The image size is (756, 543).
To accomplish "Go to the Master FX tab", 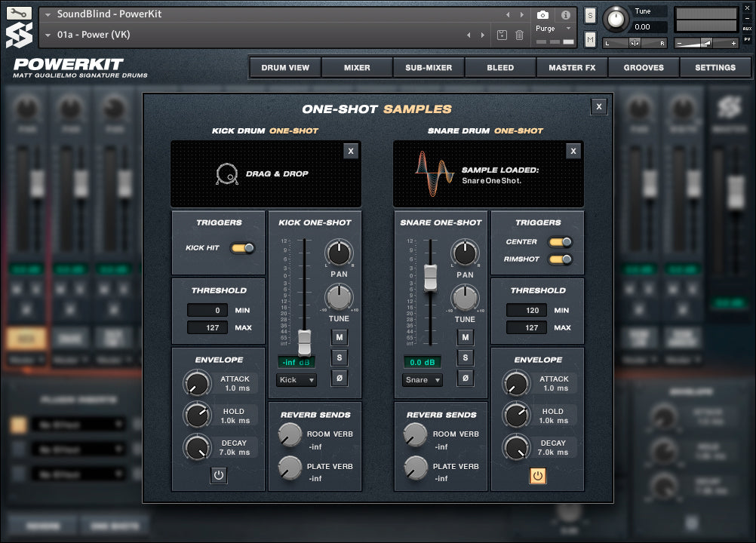I will (x=573, y=67).
